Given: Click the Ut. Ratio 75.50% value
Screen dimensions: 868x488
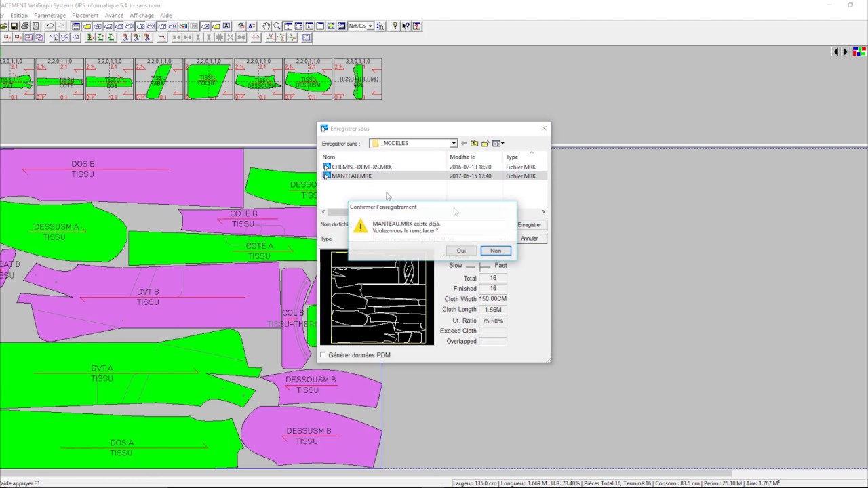Looking at the screenshot, I should pos(493,321).
